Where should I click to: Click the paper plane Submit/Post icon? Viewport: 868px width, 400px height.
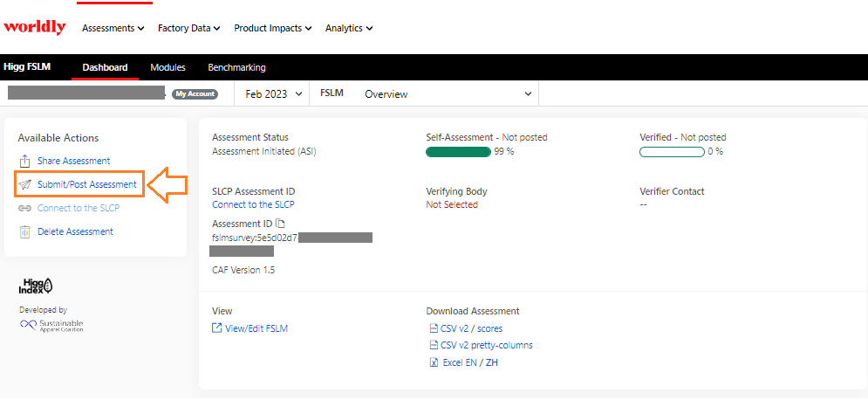tap(24, 184)
